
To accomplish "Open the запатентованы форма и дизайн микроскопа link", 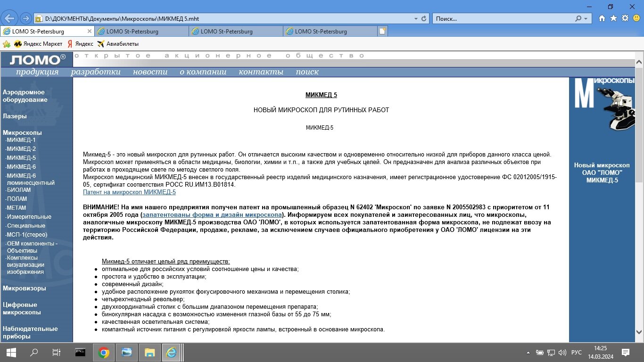I will (212, 214).
